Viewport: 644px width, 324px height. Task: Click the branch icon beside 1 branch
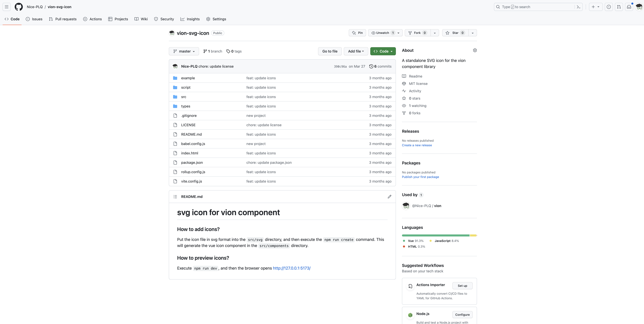point(205,51)
